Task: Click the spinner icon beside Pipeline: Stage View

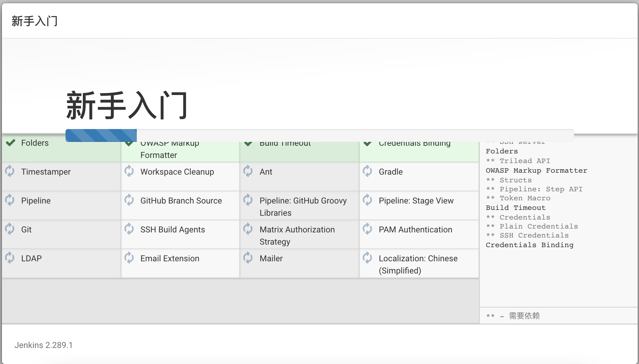Action: 367,200
